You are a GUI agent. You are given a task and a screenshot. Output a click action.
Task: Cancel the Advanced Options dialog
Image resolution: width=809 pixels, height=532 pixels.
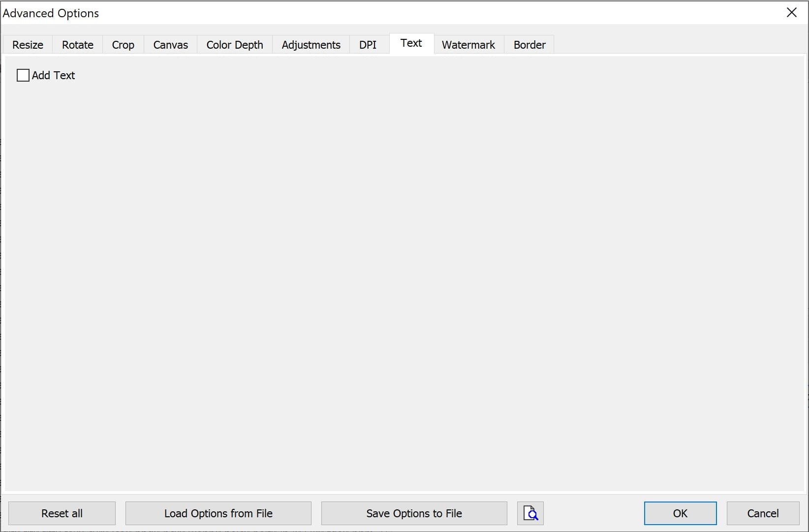point(763,513)
